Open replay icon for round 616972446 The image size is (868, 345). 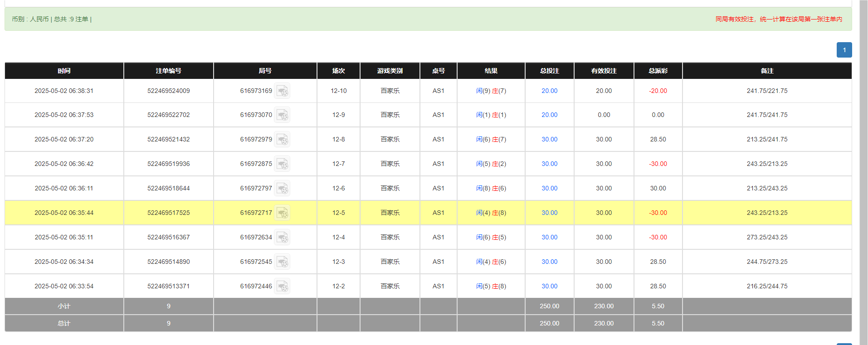(282, 287)
